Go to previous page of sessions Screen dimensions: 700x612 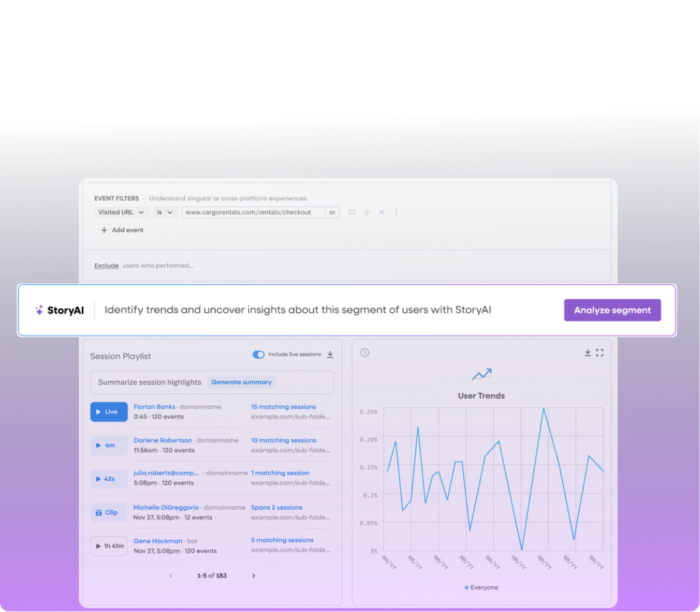[171, 576]
